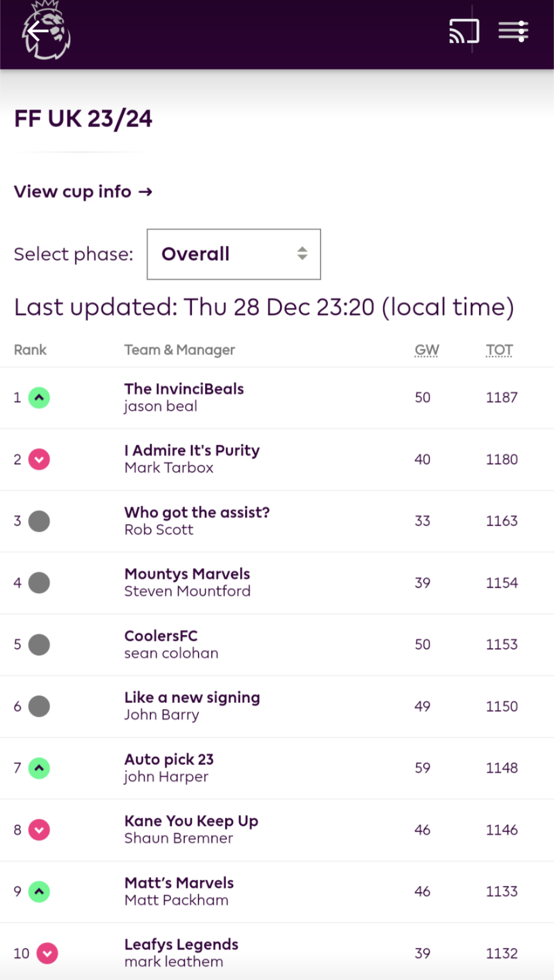This screenshot has width=554, height=980.
Task: Click the View cup info link
Action: pos(83,192)
